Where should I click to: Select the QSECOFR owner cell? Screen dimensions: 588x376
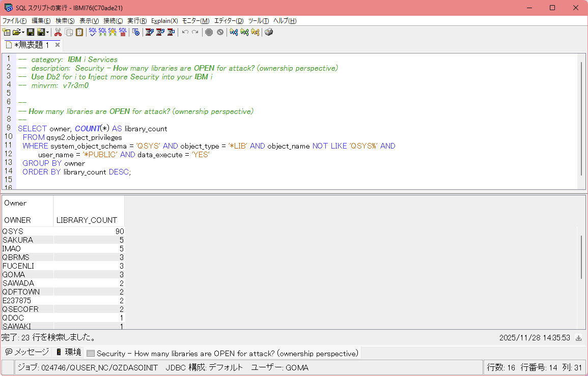click(x=27, y=309)
